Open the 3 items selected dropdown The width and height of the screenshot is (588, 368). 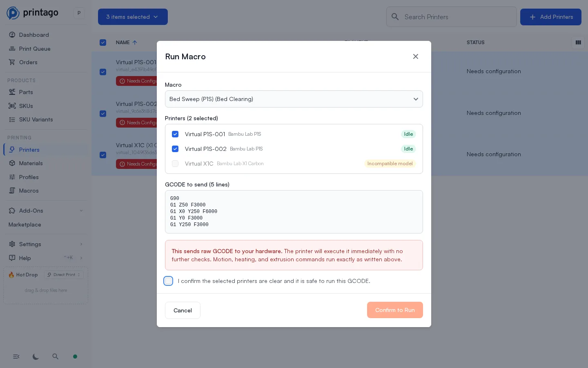(133, 17)
